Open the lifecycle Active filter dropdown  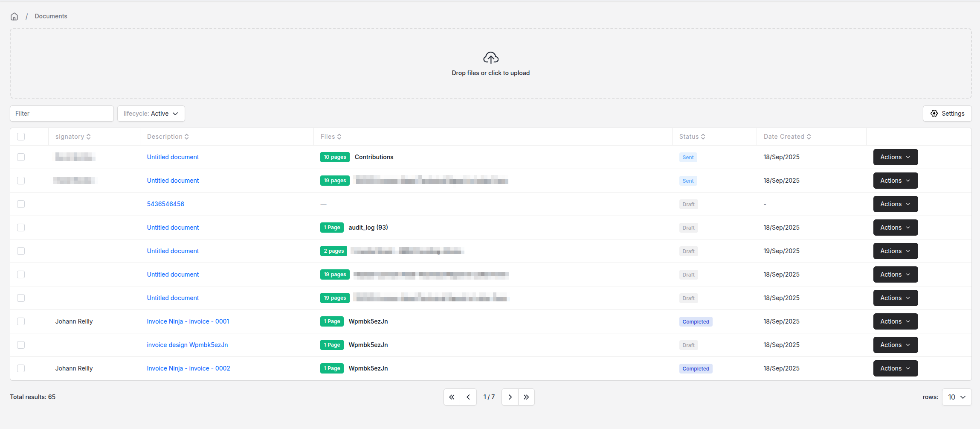pos(151,114)
